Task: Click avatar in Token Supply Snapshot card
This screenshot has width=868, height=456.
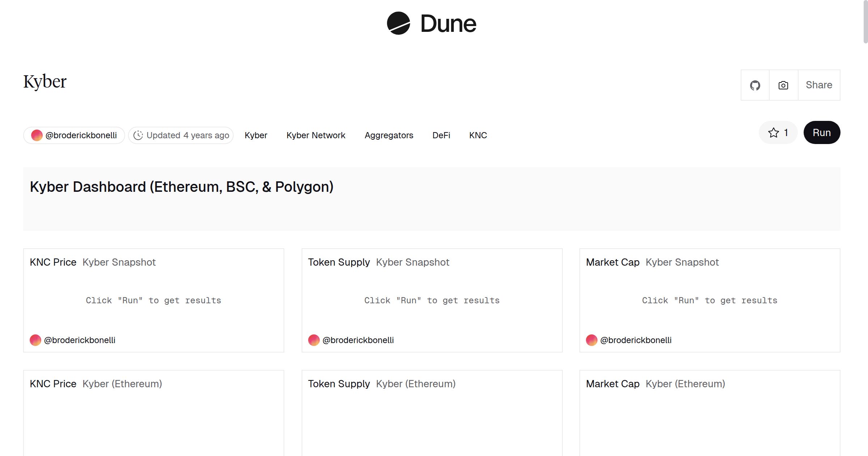Action: 314,340
